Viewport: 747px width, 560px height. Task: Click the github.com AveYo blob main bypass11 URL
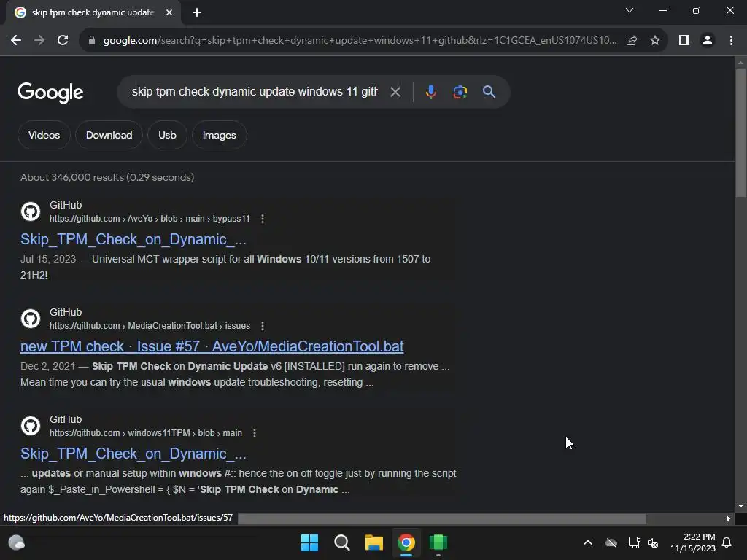150,219
